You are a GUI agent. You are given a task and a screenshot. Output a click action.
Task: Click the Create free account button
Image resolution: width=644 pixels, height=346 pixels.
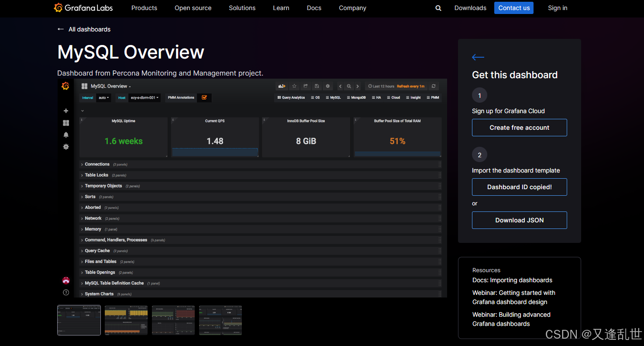520,128
